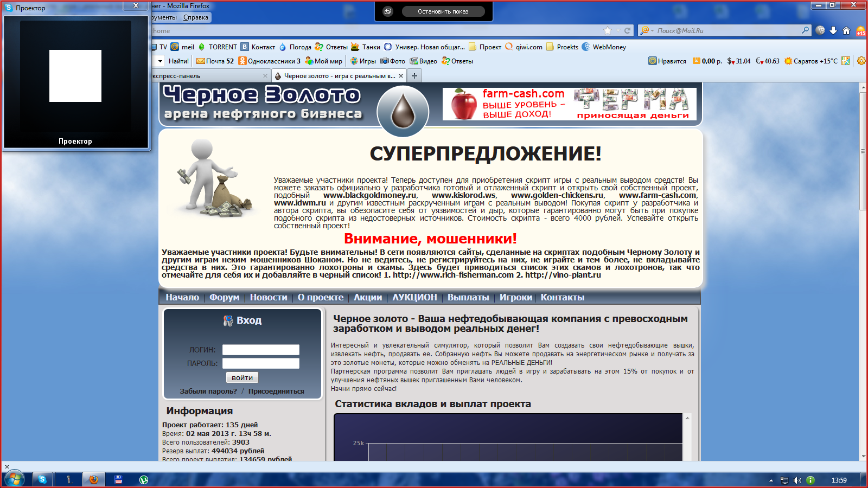Image resolution: width=868 pixels, height=488 pixels.
Task: Expand Mail.Ru toolbar search dropdown arrow
Action: (x=160, y=61)
